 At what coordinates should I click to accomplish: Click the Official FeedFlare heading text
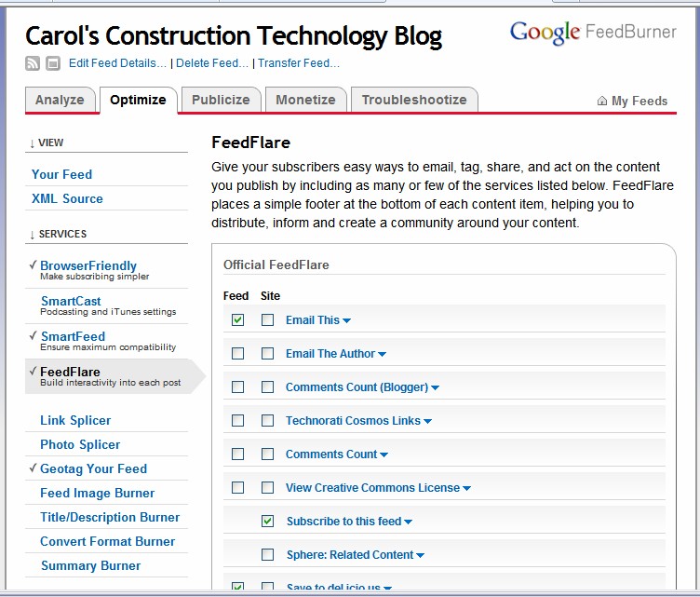(x=276, y=265)
